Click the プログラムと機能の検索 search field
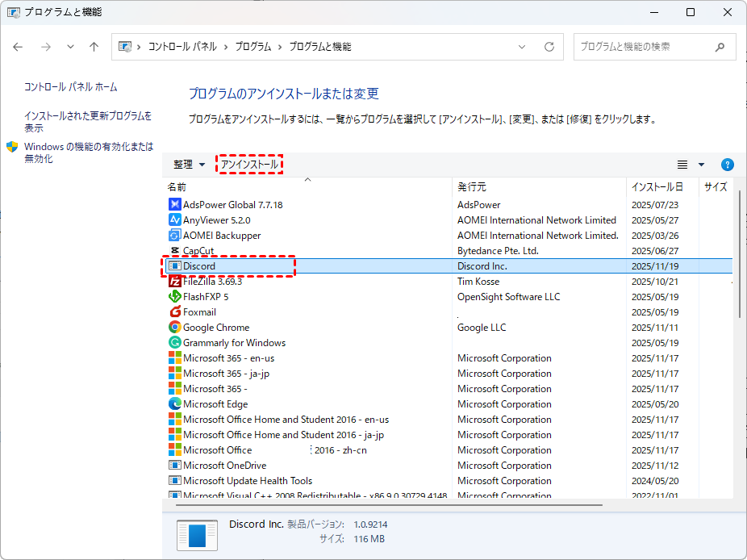 pos(645,47)
